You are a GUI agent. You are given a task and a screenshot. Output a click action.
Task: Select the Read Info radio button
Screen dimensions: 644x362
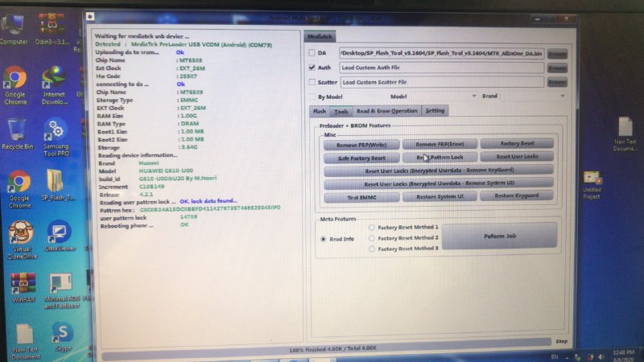(x=324, y=239)
